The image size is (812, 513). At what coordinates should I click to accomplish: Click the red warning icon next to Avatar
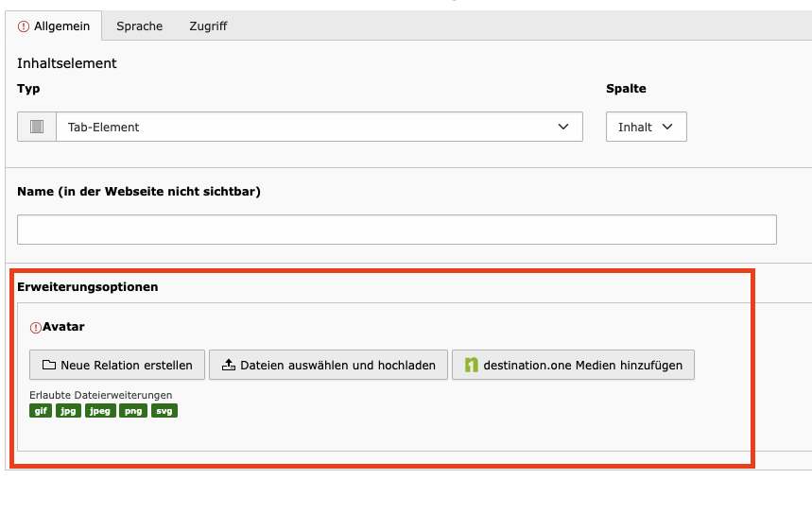pos(36,328)
